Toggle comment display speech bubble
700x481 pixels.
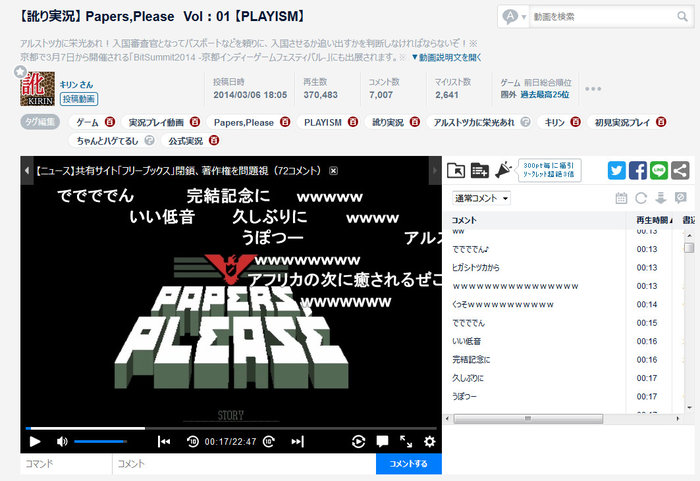382,442
